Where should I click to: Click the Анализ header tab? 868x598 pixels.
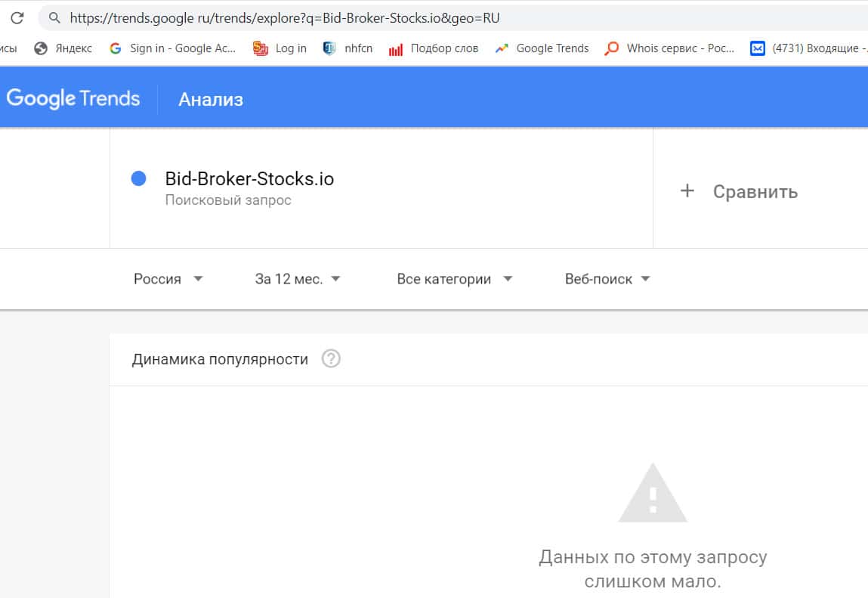pos(211,99)
